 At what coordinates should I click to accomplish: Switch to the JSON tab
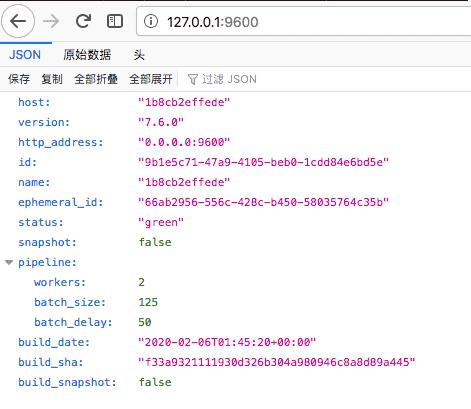pyautogui.click(x=25, y=55)
